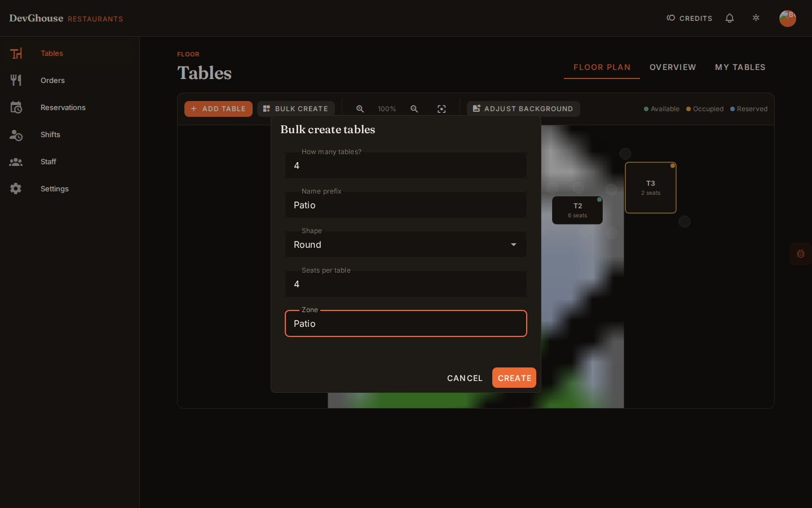Focus the Name prefix field

click(x=406, y=205)
